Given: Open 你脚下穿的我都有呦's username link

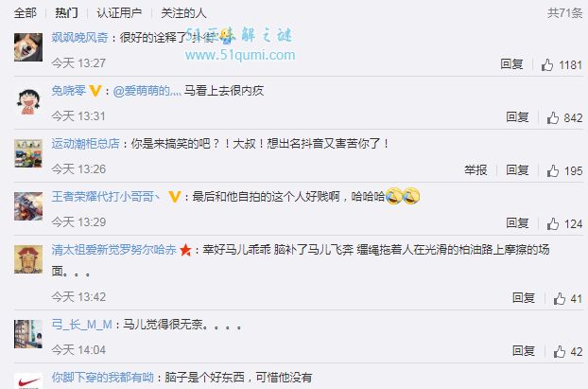Looking at the screenshot, I should (x=102, y=378).
